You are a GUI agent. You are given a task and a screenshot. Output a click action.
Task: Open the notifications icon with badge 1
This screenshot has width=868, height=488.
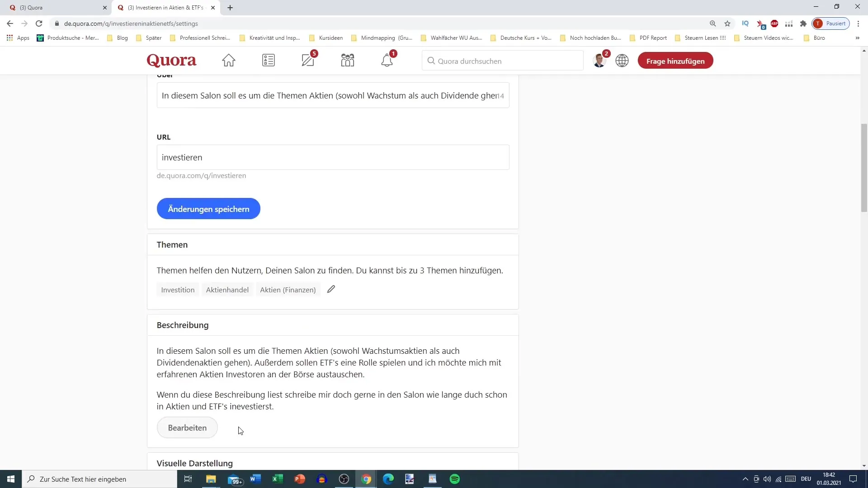pyautogui.click(x=388, y=60)
